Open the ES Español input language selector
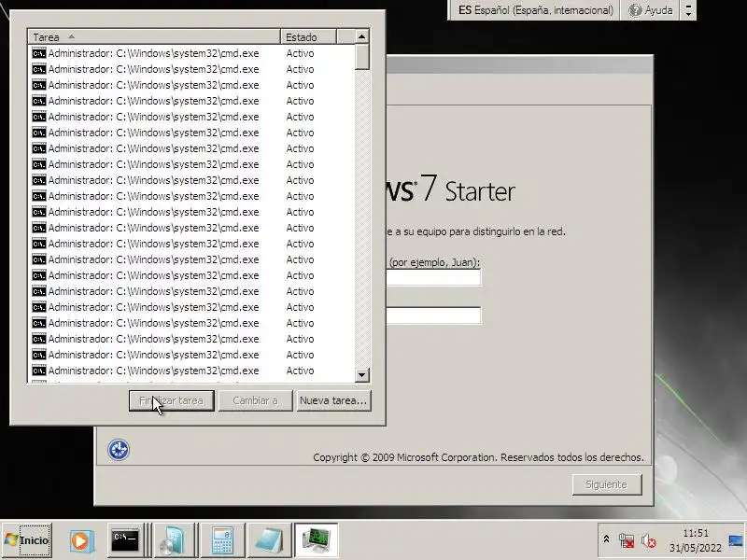This screenshot has height=560, width=747. tap(535, 10)
